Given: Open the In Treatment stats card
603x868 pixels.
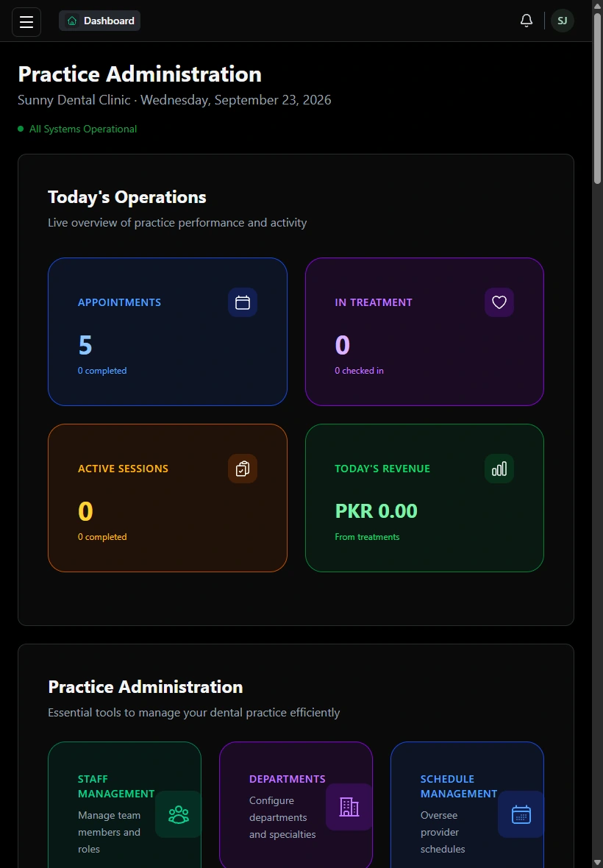Looking at the screenshot, I should click(x=424, y=332).
